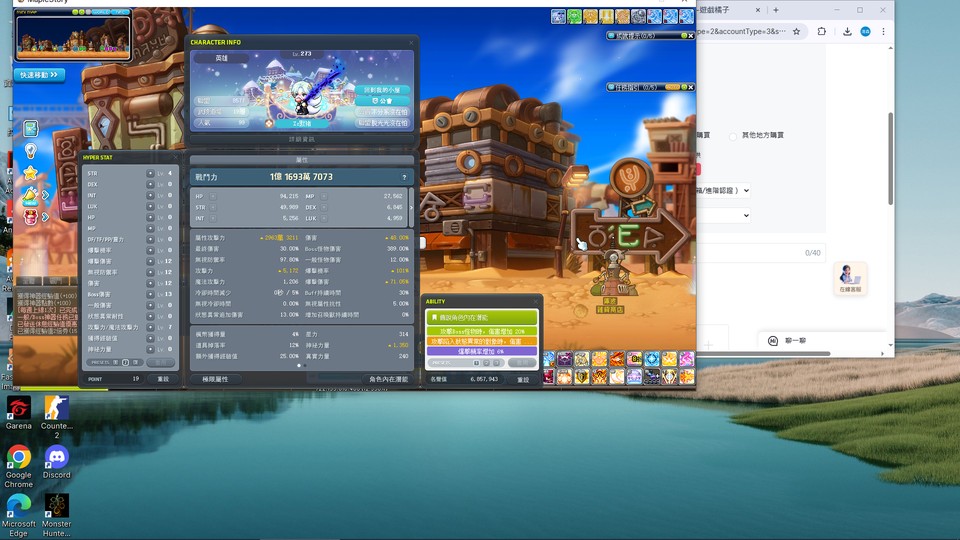Open Chrome downloads icon
This screenshot has width=960, height=540.
(847, 31)
